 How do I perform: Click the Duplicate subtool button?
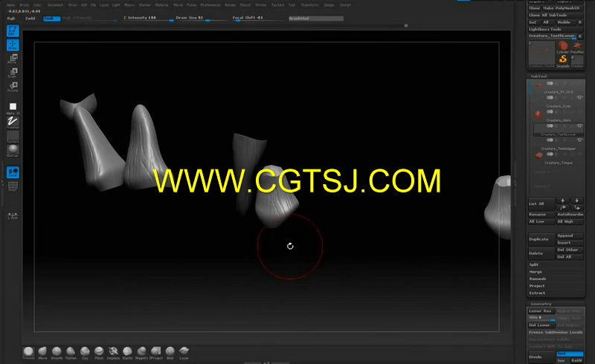(x=541, y=239)
